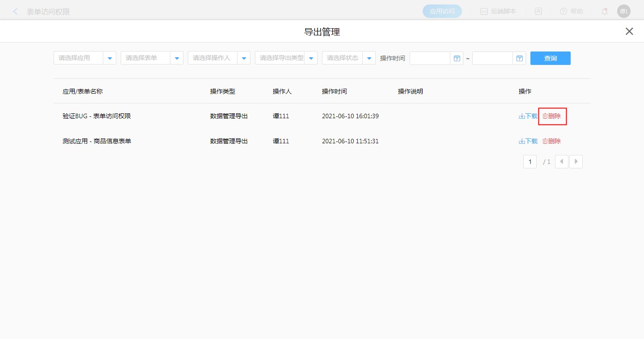Delete the 验证BUG export record
Screen dimensions: 644x339
pyautogui.click(x=552, y=116)
